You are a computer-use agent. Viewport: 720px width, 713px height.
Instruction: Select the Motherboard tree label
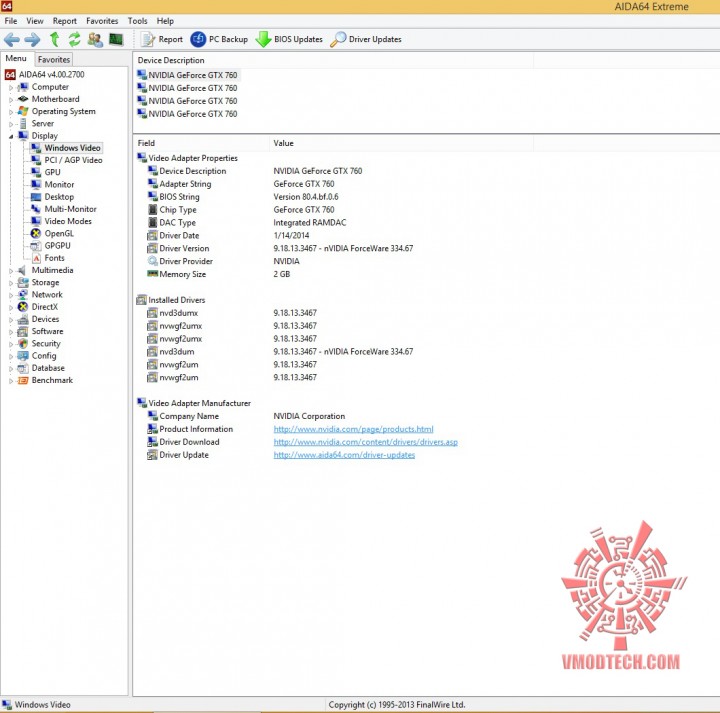point(56,99)
